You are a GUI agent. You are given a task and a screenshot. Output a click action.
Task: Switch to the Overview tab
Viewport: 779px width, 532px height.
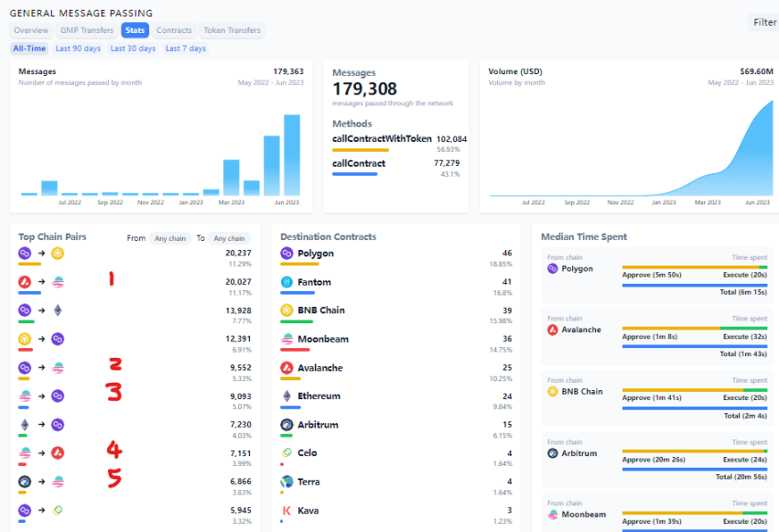coord(31,30)
